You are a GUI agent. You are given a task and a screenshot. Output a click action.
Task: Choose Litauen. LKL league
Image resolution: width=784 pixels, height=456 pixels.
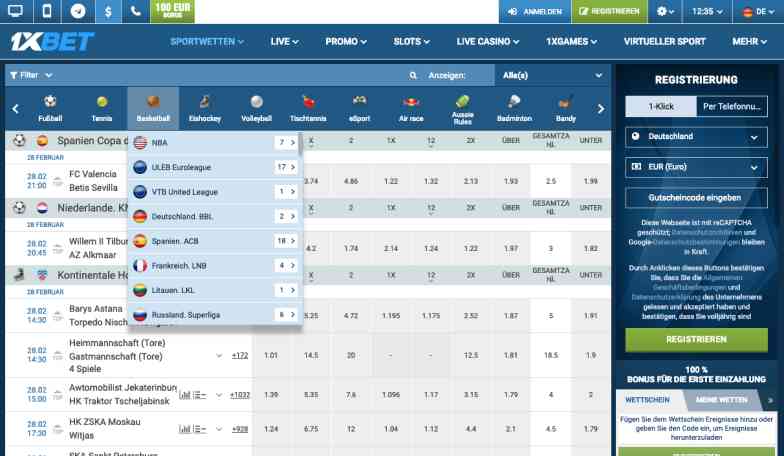click(215, 290)
